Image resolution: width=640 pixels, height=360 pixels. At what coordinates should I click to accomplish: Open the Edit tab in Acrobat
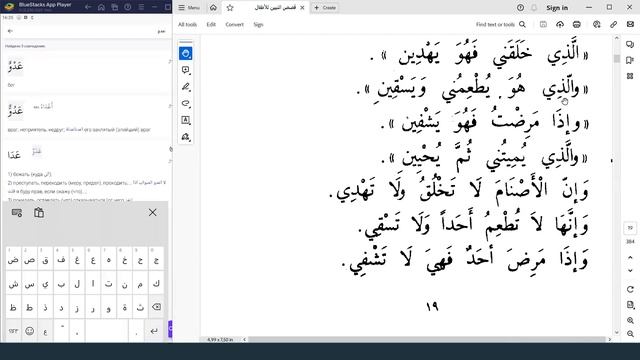211,24
